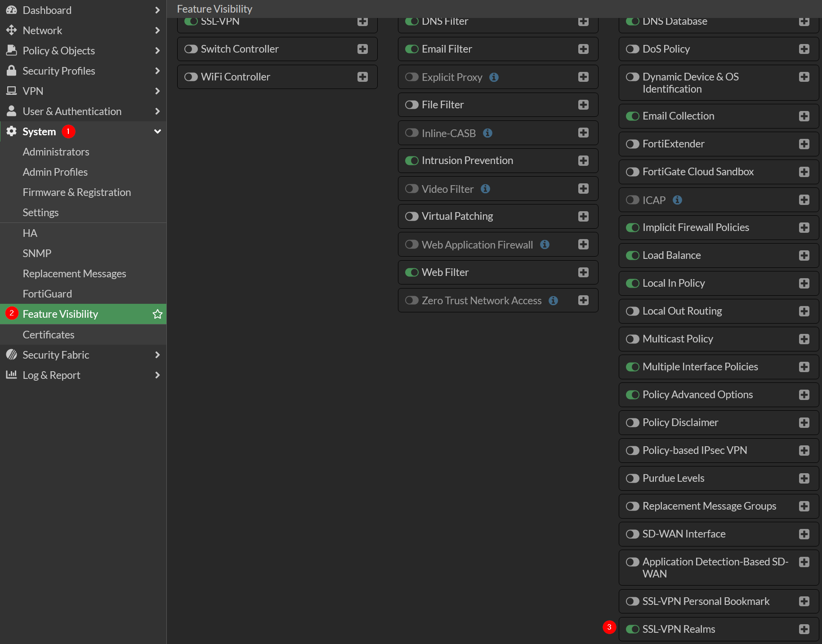Open the Administrators page

(x=56, y=152)
